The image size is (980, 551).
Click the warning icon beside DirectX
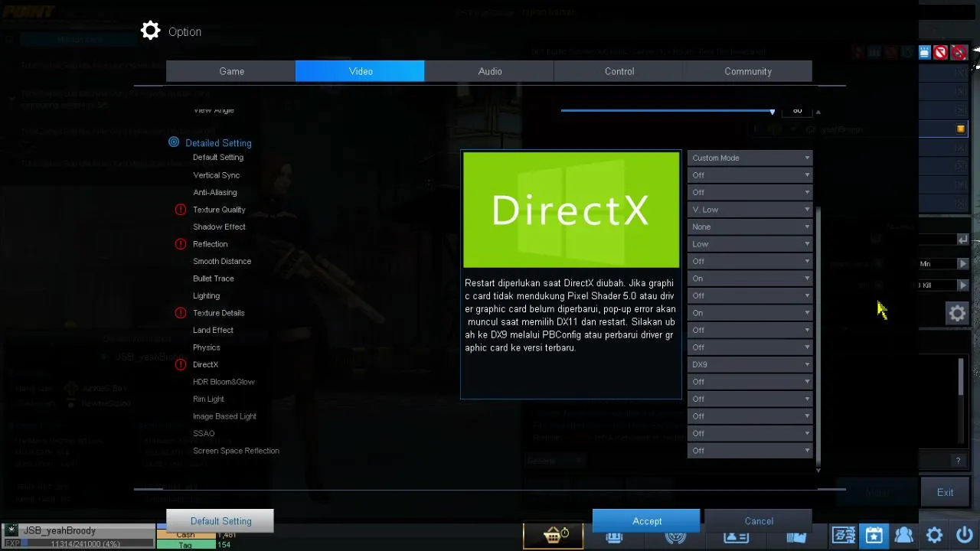tap(181, 364)
